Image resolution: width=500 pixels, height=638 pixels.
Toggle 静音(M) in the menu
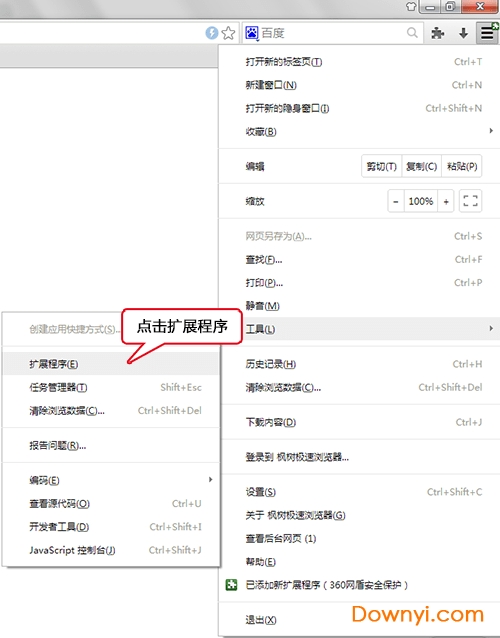click(x=360, y=306)
